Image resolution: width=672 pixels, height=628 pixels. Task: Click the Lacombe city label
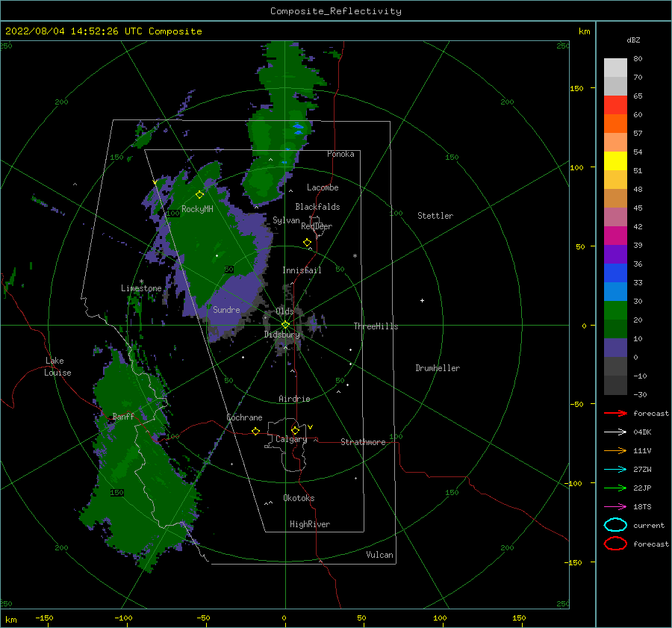click(323, 187)
